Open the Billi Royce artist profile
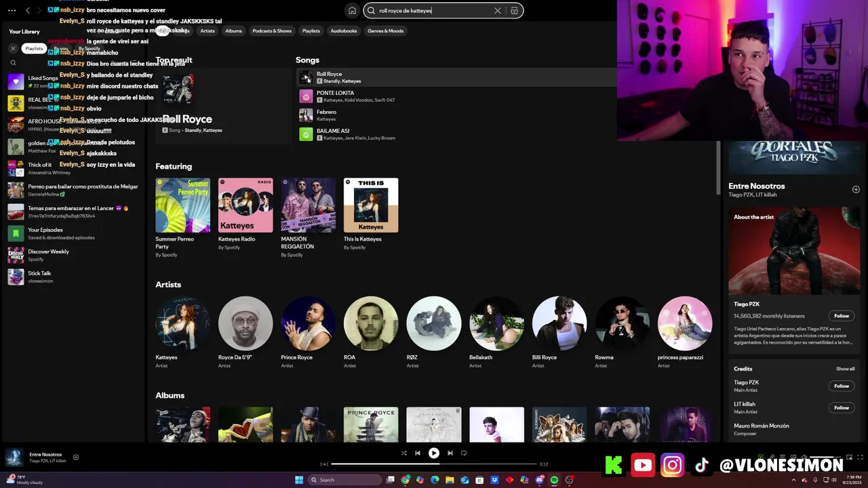 click(x=559, y=332)
